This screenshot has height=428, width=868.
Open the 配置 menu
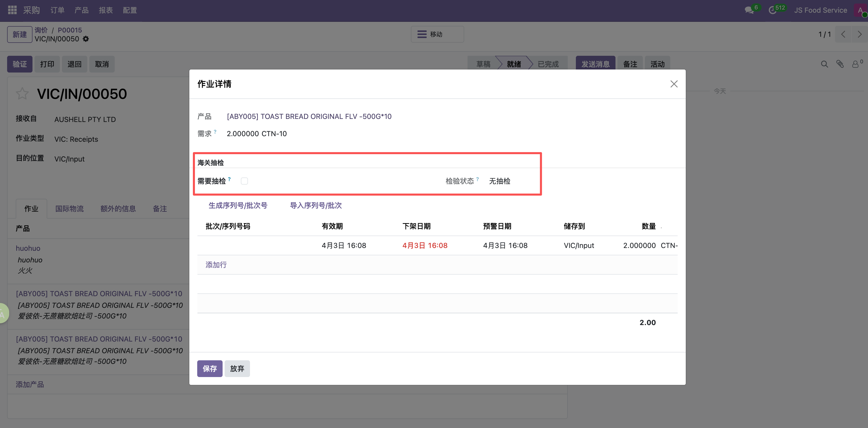pos(130,10)
